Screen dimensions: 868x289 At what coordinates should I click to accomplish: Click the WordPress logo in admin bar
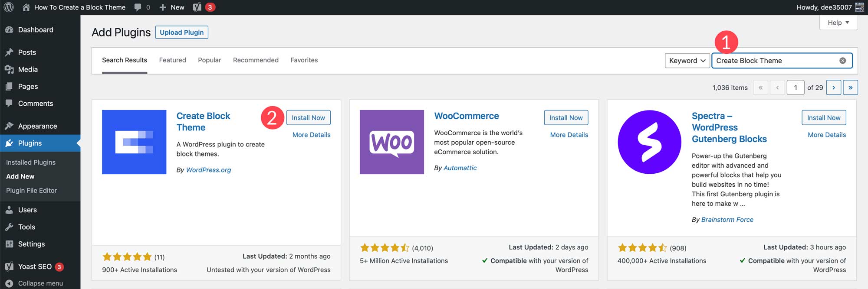tap(9, 7)
